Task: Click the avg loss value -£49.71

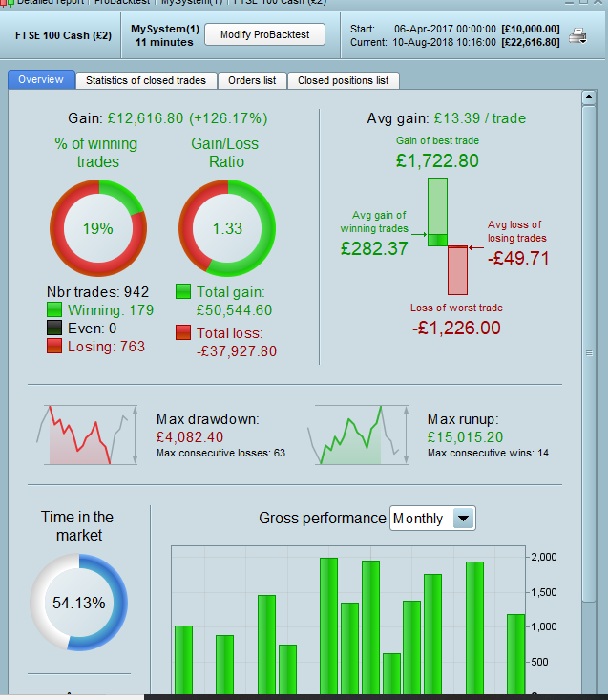Action: click(x=518, y=258)
